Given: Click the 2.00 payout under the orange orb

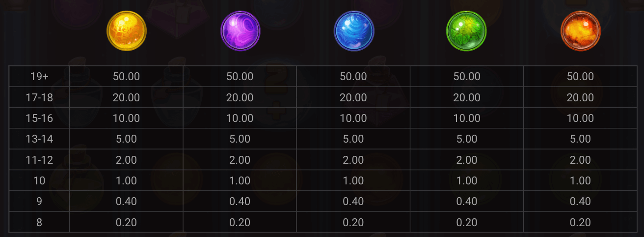Looking at the screenshot, I should coord(580,160).
